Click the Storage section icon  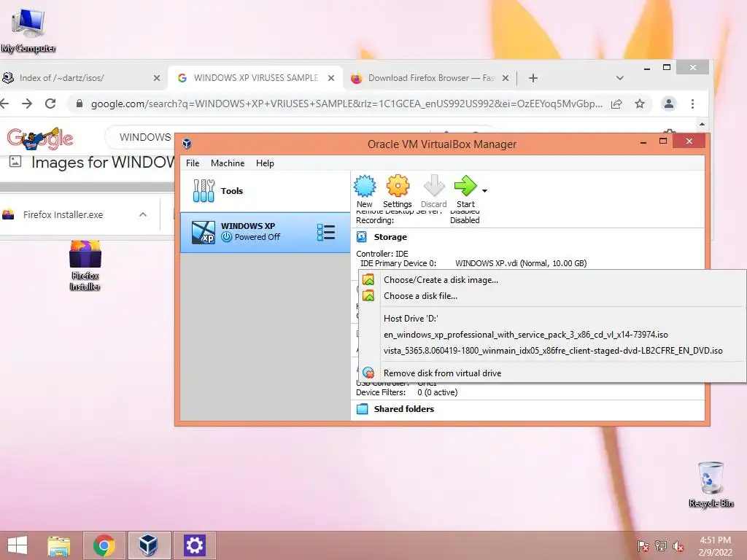(x=362, y=237)
